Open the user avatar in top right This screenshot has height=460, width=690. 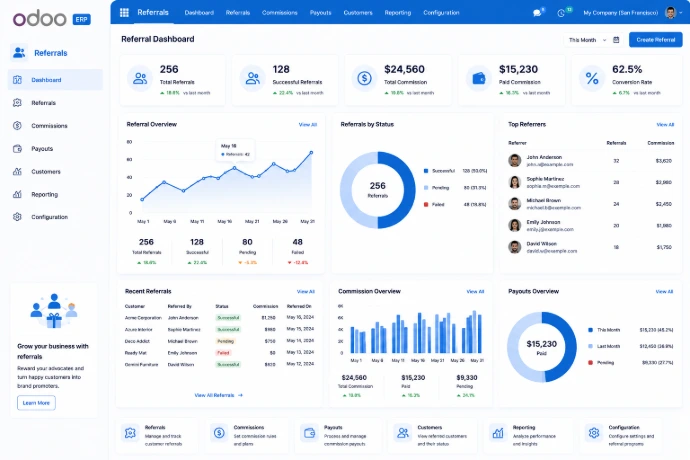pyautogui.click(x=671, y=13)
